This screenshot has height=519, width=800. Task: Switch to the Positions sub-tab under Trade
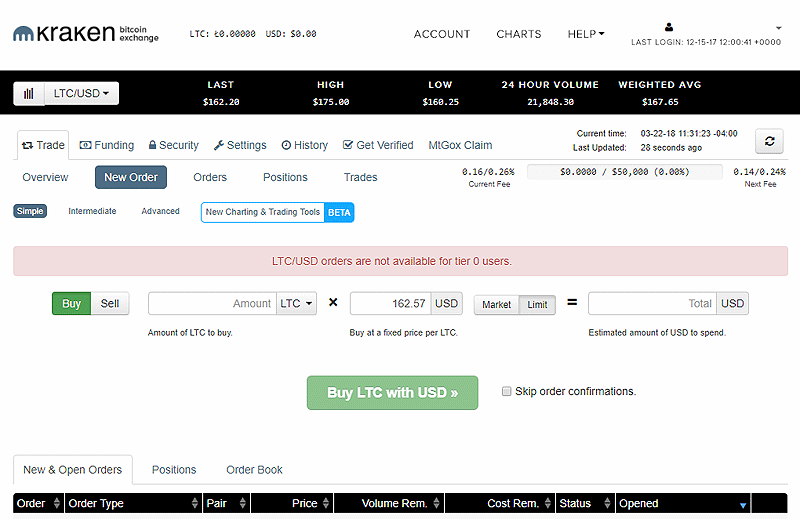[x=285, y=177]
